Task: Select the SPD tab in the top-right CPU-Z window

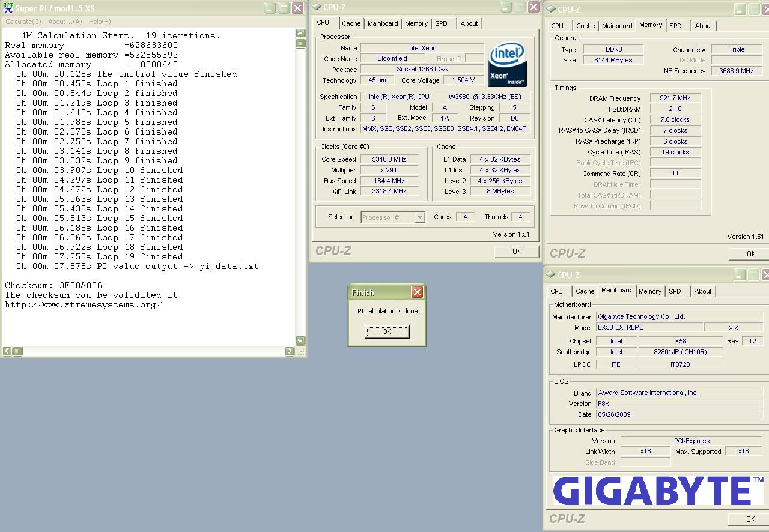Action: [x=676, y=26]
